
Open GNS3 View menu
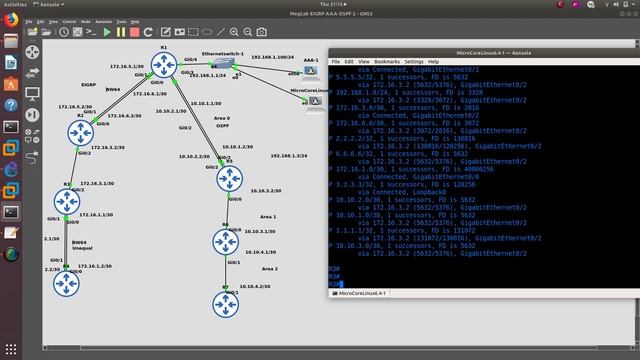coord(53,22)
